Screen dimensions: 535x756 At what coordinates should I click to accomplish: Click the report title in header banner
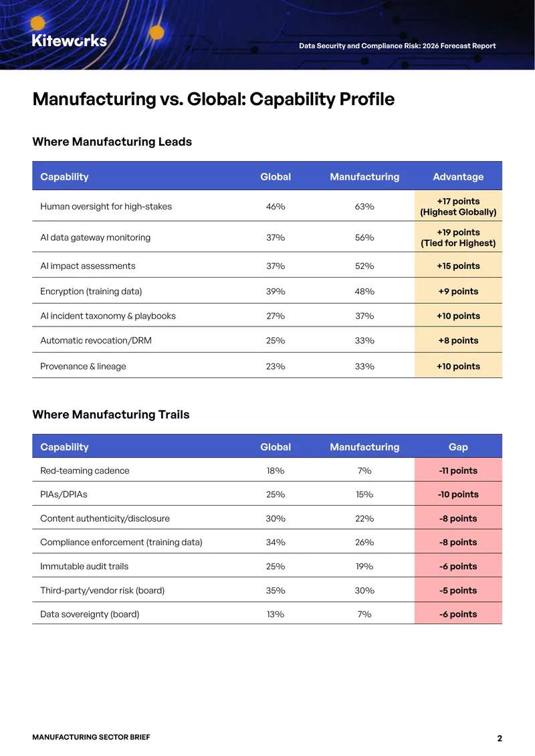397,45
